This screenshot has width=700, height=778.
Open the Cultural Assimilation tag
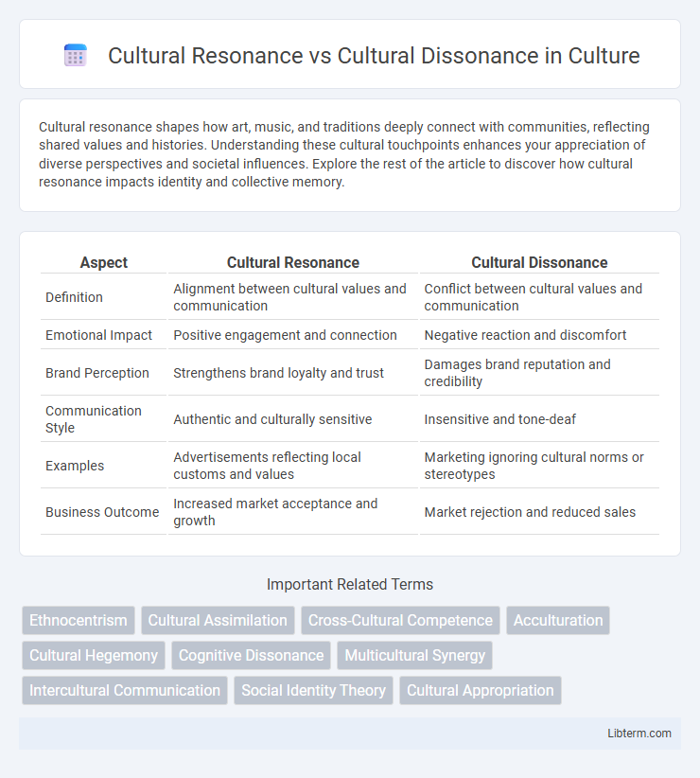[218, 620]
